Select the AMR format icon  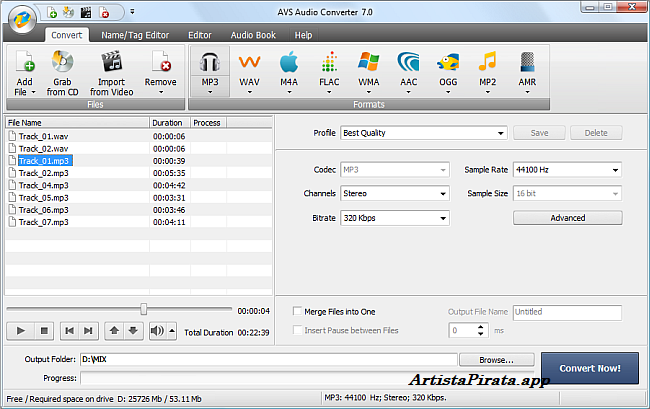[x=527, y=63]
